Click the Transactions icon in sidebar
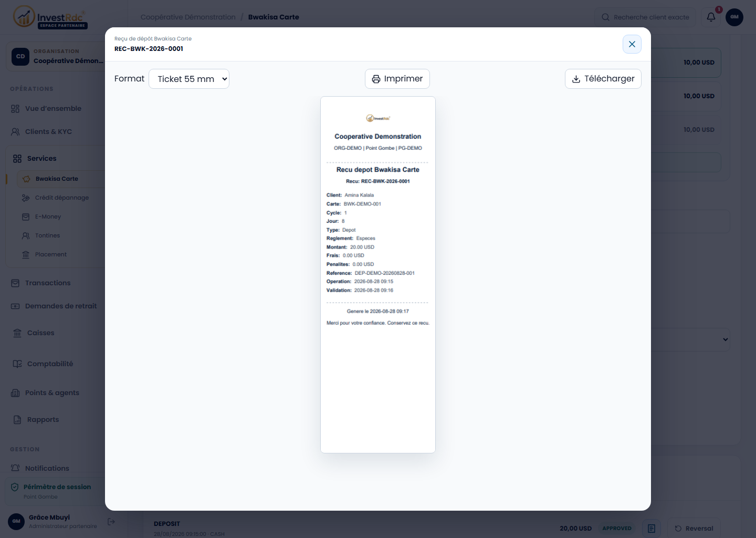The image size is (756, 538). click(x=15, y=283)
